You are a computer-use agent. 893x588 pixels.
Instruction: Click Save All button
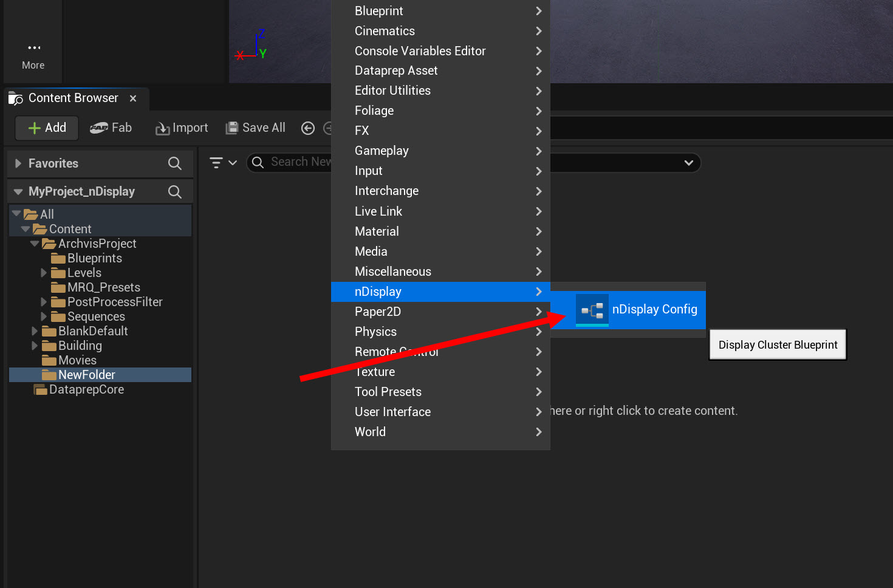pyautogui.click(x=256, y=128)
